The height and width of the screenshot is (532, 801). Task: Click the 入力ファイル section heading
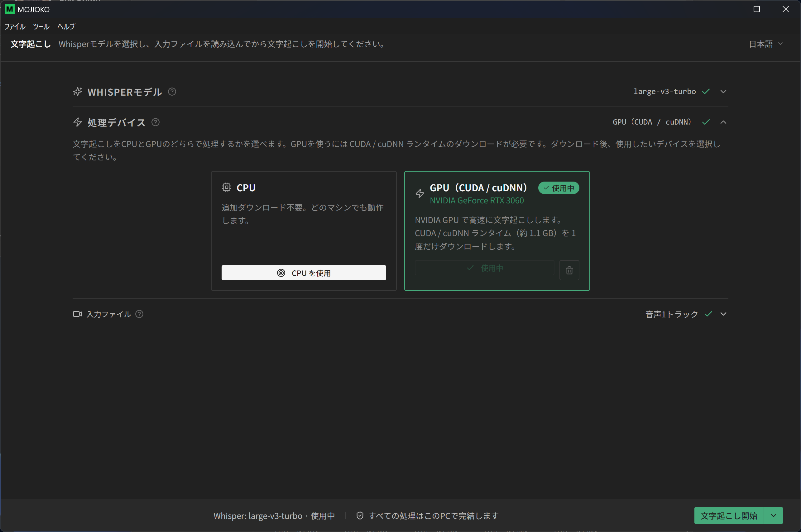(x=108, y=314)
